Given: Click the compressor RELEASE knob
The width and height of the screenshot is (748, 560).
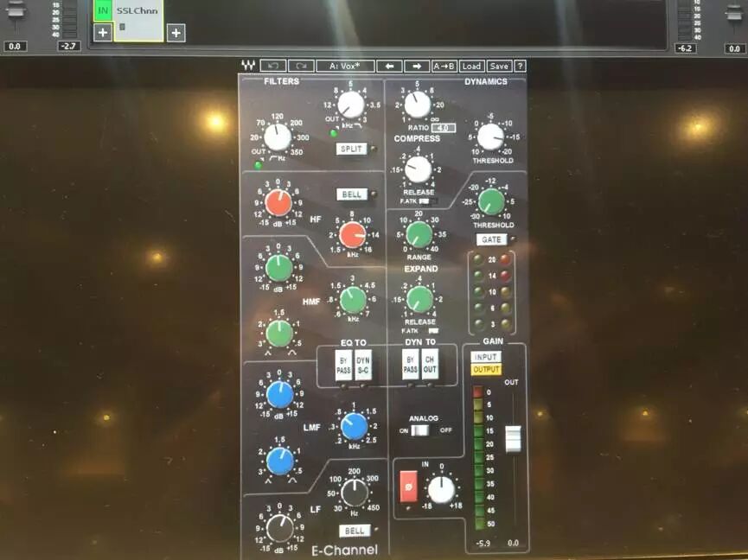Looking at the screenshot, I should [418, 169].
